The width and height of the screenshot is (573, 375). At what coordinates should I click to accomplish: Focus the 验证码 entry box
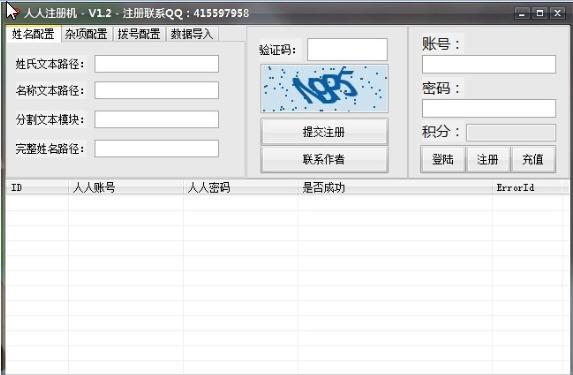coord(347,49)
